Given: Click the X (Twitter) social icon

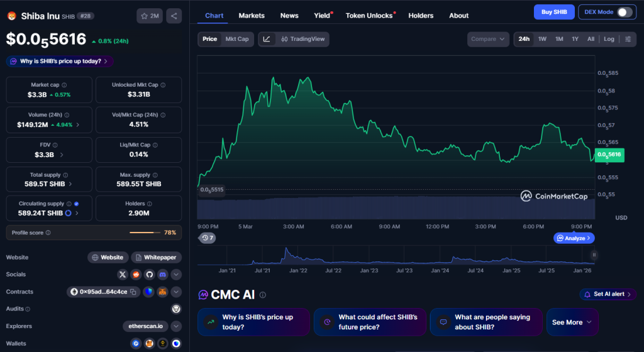Looking at the screenshot, I should coord(123,275).
